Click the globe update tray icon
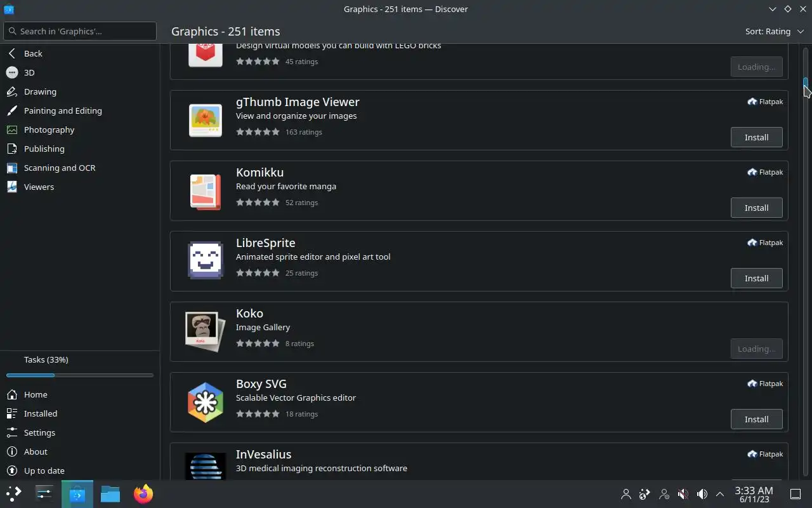The height and width of the screenshot is (508, 812). [645, 493]
